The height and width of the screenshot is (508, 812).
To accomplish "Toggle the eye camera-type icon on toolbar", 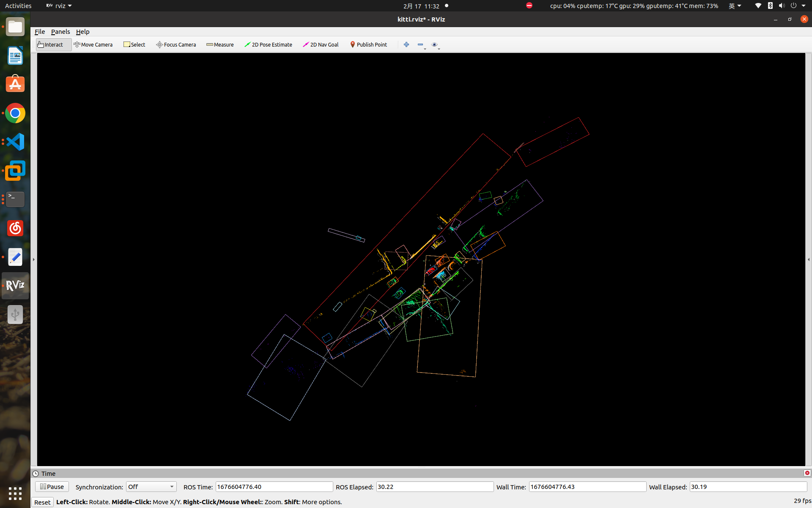I will tap(434, 44).
